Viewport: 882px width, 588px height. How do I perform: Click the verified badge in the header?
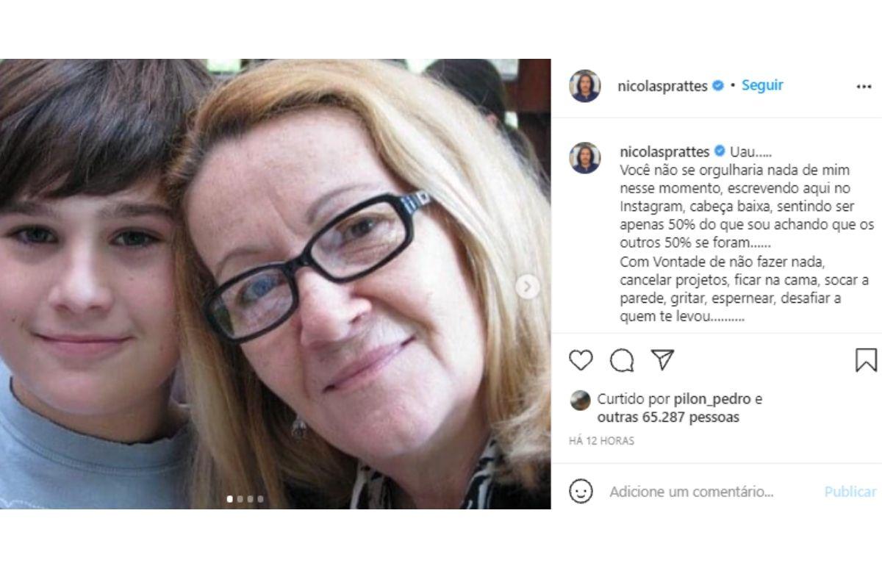[718, 86]
